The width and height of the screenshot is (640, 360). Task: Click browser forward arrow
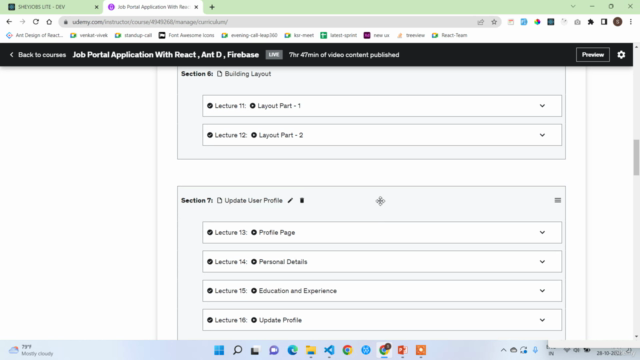(x=22, y=22)
